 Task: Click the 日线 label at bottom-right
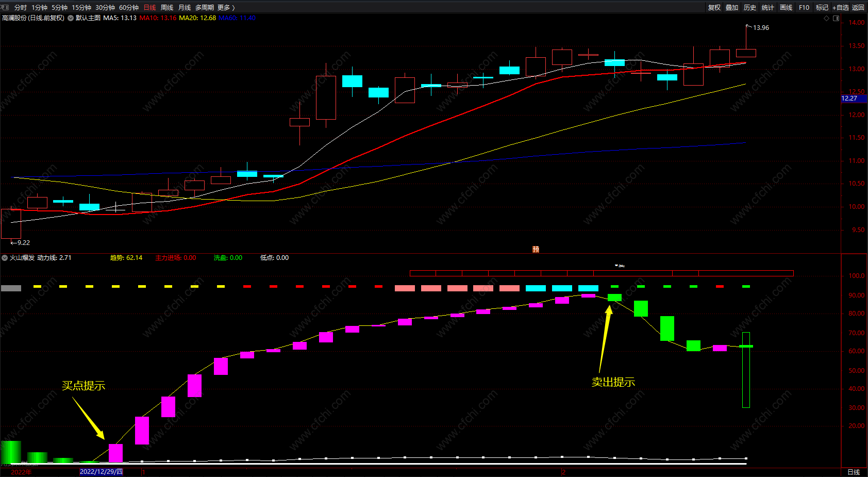click(x=854, y=472)
